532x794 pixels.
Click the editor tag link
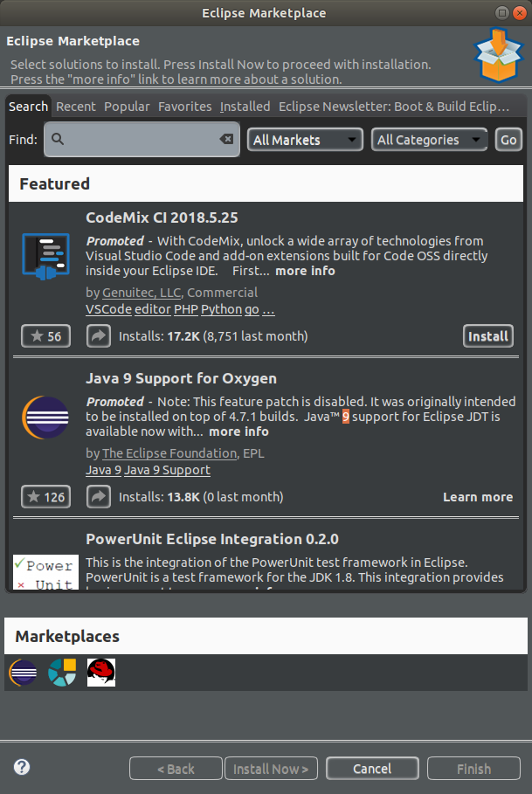point(153,309)
